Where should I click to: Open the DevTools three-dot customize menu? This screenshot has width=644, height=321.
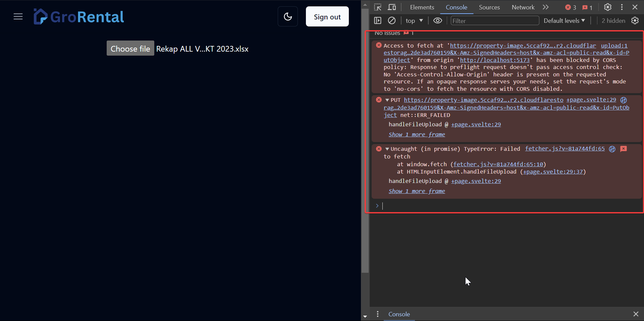coord(622,7)
